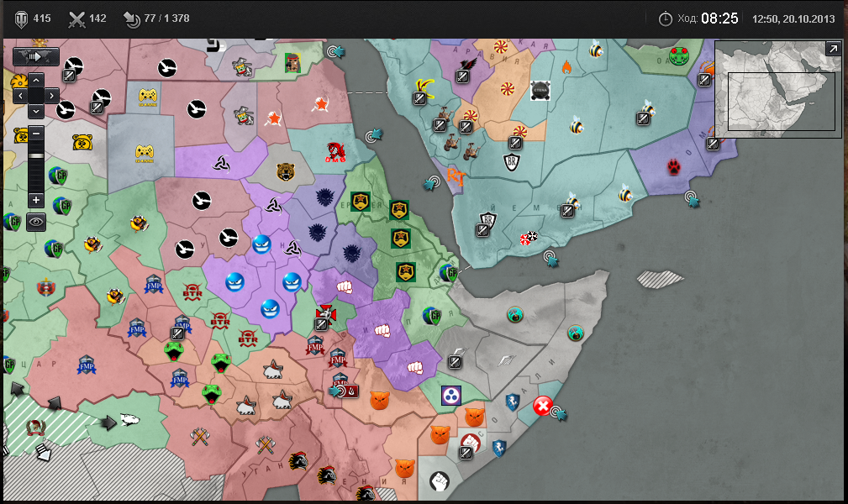The image size is (848, 504).
Task: Click the turn countdown 08:25
Action: [x=719, y=18]
